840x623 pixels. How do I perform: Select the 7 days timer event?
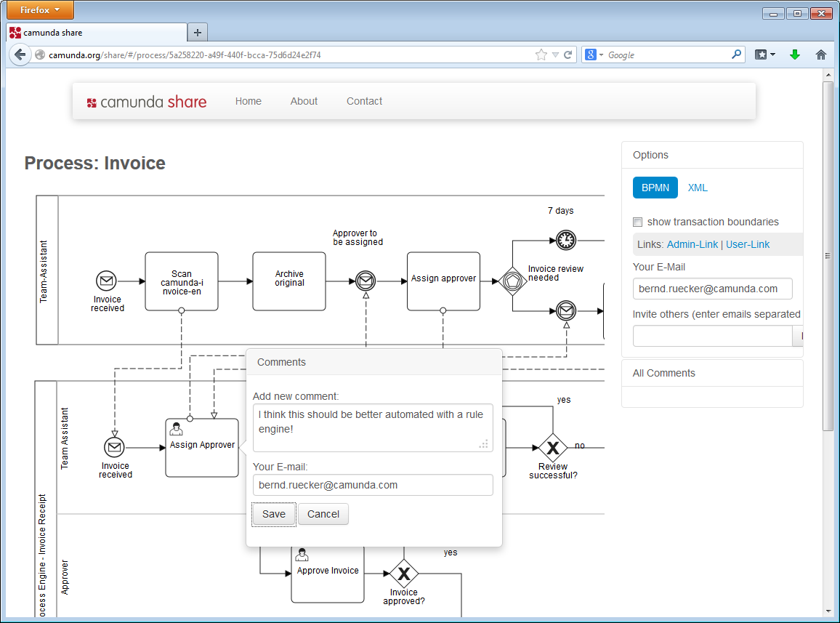[x=566, y=240]
